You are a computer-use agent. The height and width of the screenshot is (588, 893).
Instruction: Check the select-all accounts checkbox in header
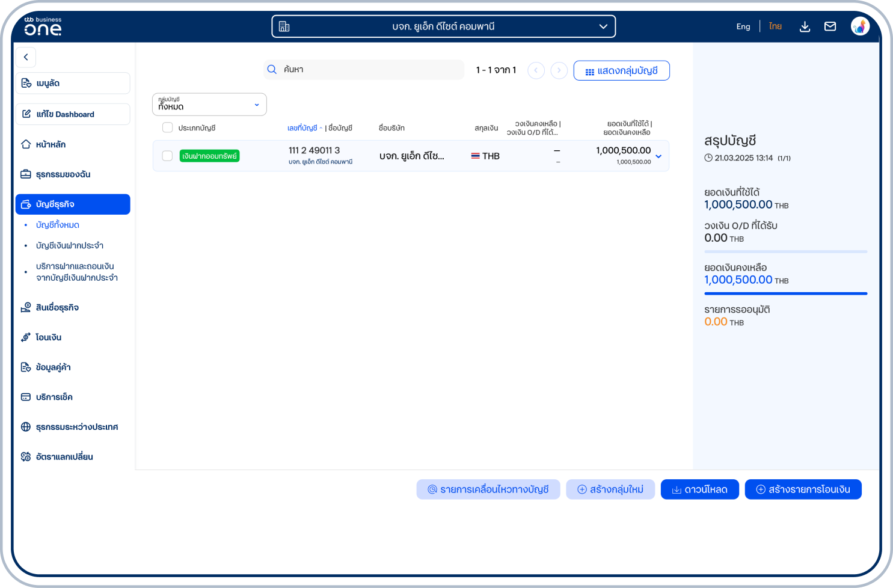(x=168, y=127)
